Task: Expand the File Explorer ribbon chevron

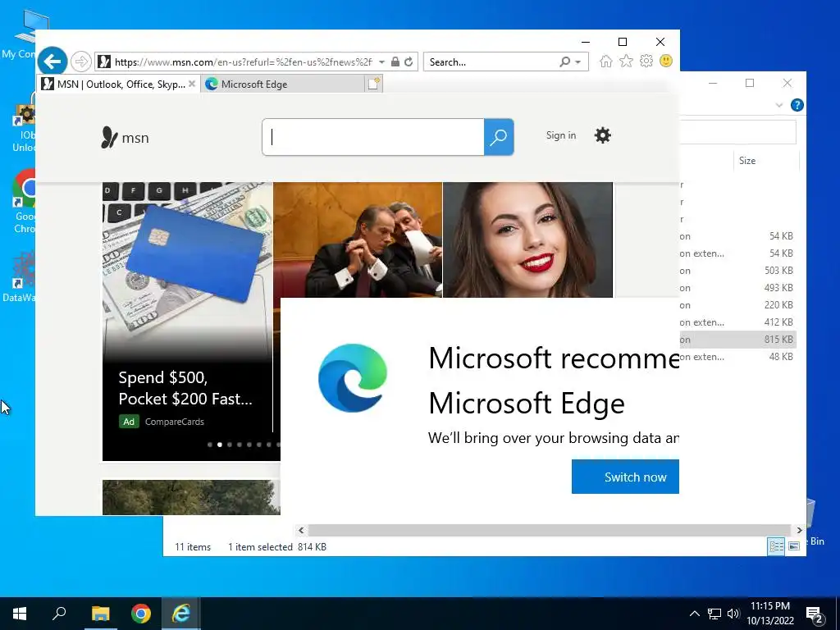Action: click(779, 105)
